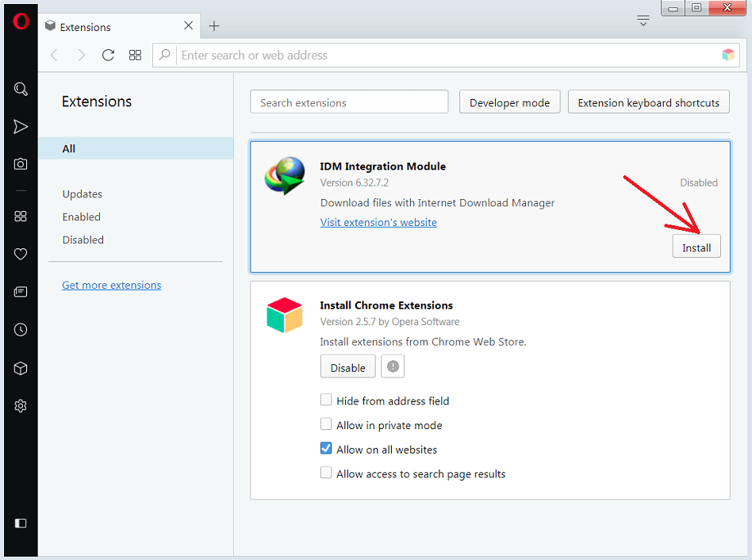This screenshot has height=560, width=752.
Task: Close the Extensions tab
Action: (x=189, y=25)
